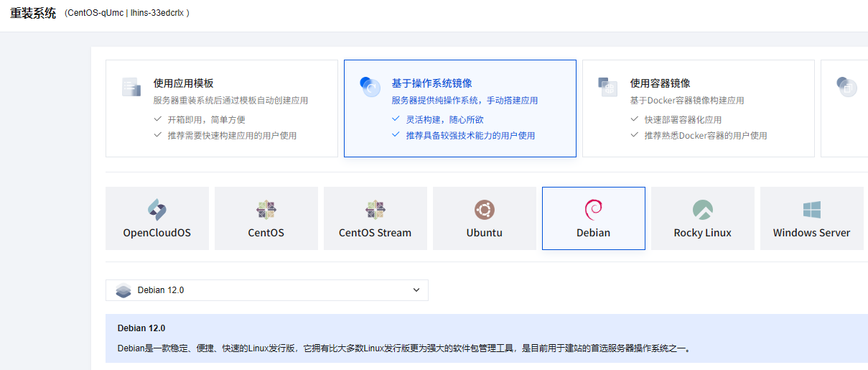
Task: Click the chevron arrow of version dropdown
Action: tap(416, 290)
